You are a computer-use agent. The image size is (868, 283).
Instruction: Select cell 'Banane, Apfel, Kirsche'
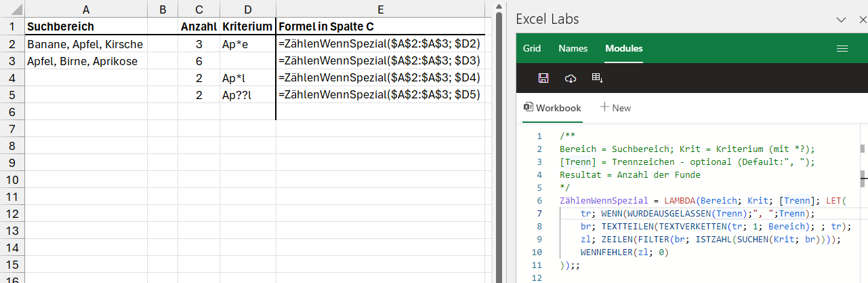86,44
